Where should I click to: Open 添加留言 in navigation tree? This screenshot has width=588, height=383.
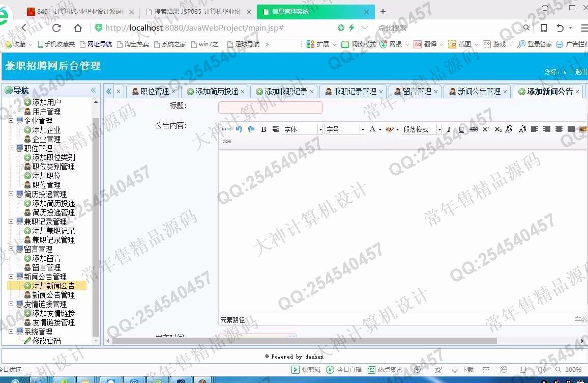coord(46,258)
